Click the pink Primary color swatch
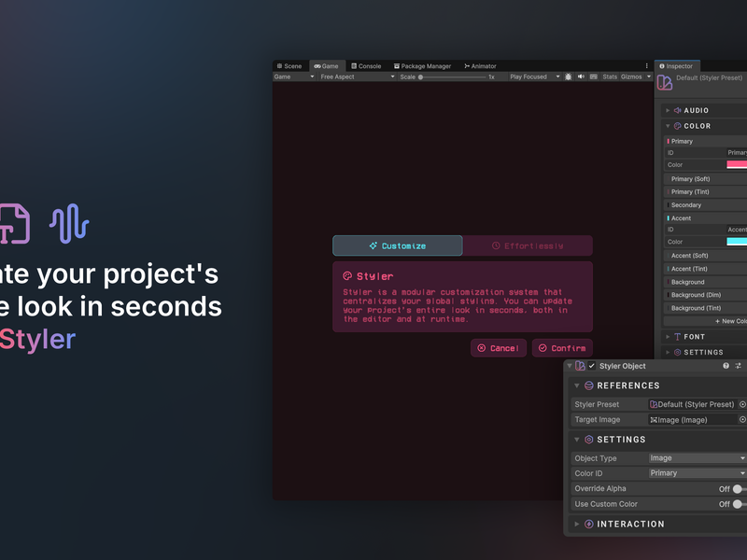The image size is (747, 560). [737, 165]
